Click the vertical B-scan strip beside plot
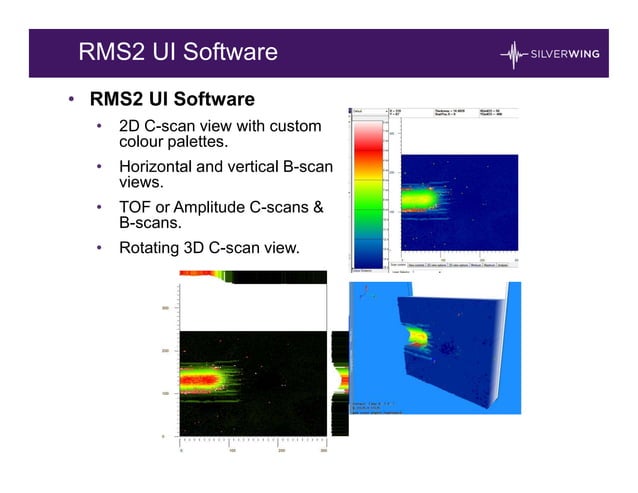 (340, 384)
